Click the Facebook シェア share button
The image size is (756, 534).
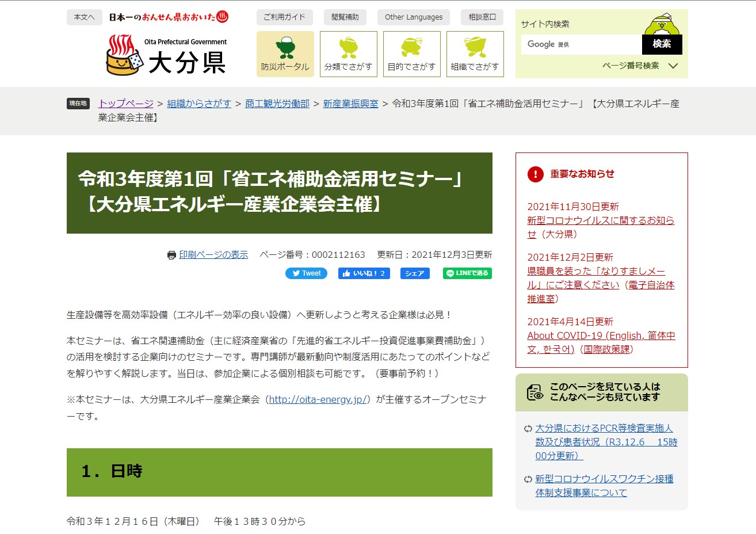point(415,273)
